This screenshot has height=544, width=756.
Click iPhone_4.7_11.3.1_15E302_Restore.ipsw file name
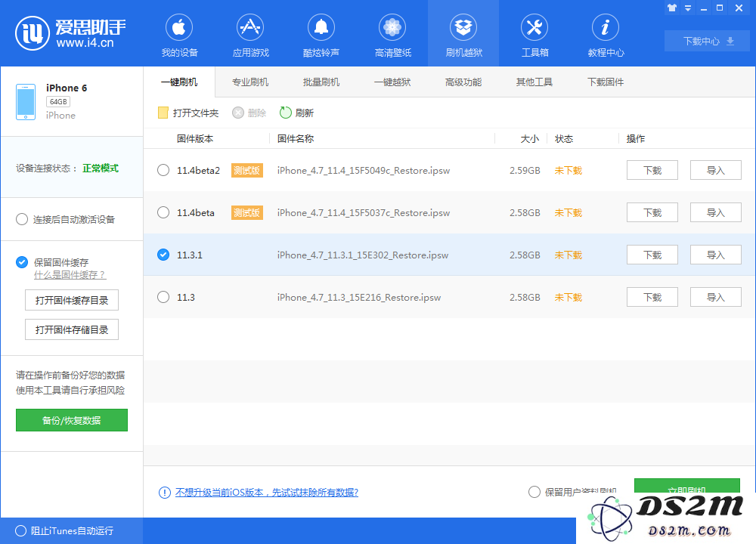pyautogui.click(x=363, y=255)
